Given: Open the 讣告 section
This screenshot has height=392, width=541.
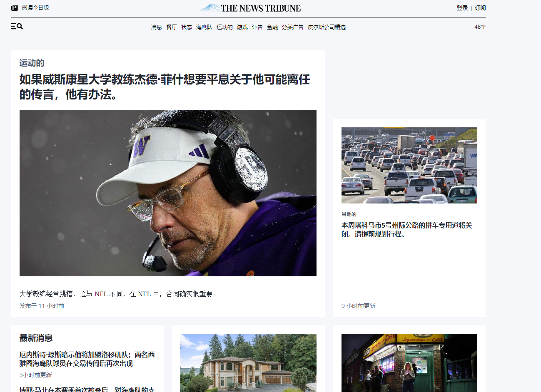Looking at the screenshot, I should click(257, 27).
